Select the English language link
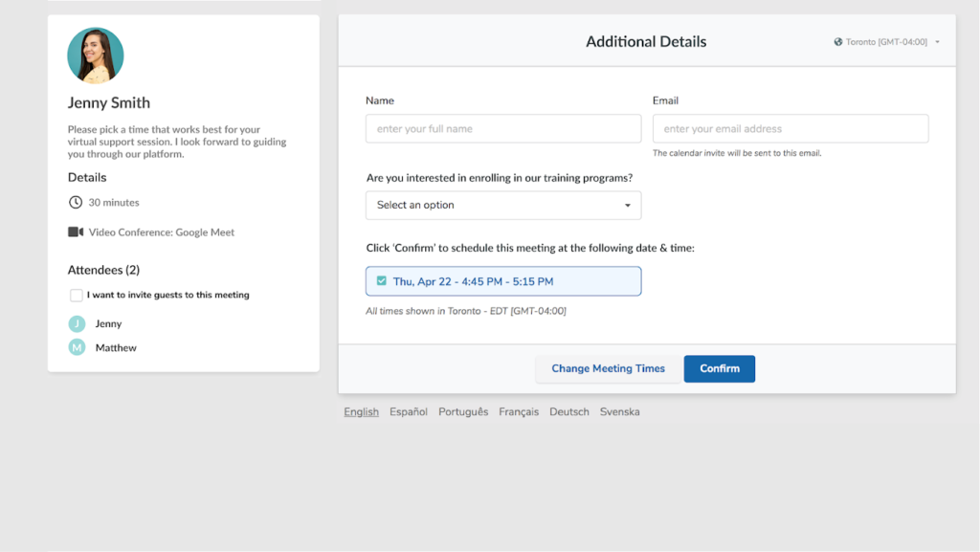The width and height of the screenshot is (980, 552). pos(361,412)
